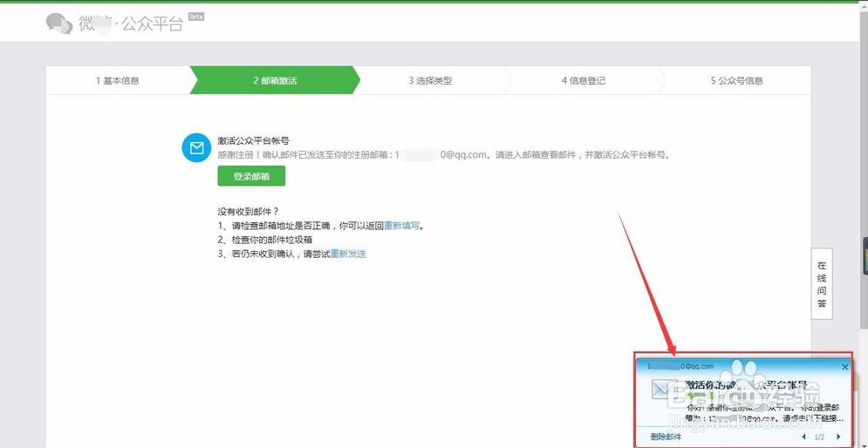868x448 pixels.
Task: Click the sender address in popup header
Action: pos(680,366)
